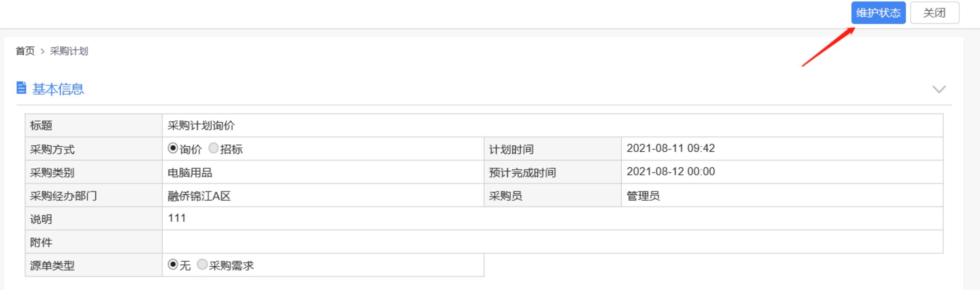Choose the 招标 purchasing method
The image size is (980, 290).
(213, 148)
